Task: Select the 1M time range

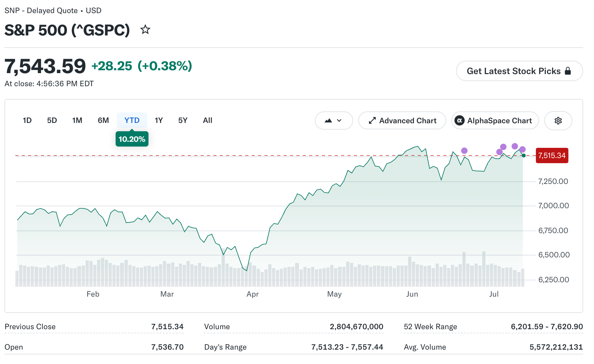Action: 77,120
